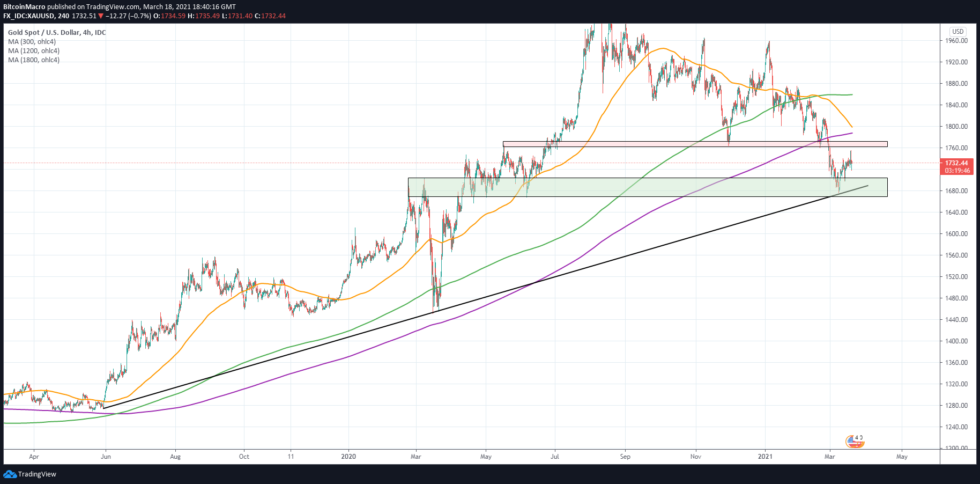
Task: Click the US flag economic events icon
Action: click(855, 442)
